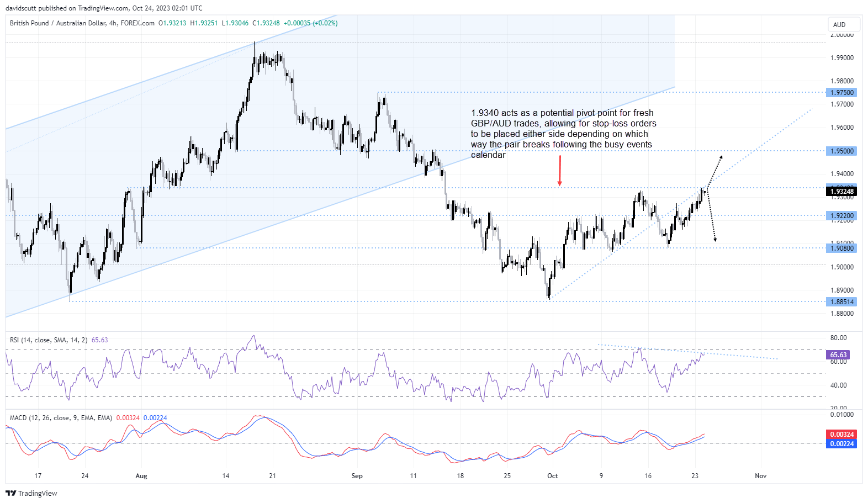
Task: Click the Sep date label on time axis
Action: (x=357, y=476)
